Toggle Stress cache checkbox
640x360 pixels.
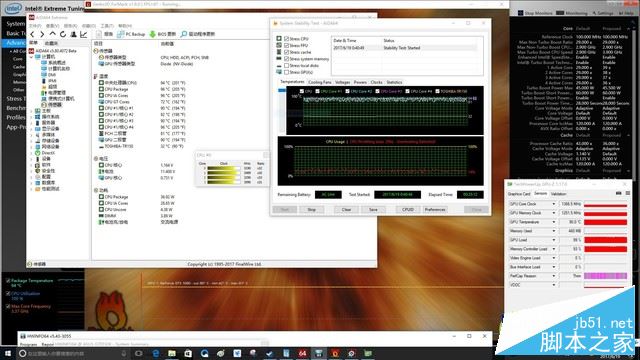287,52
